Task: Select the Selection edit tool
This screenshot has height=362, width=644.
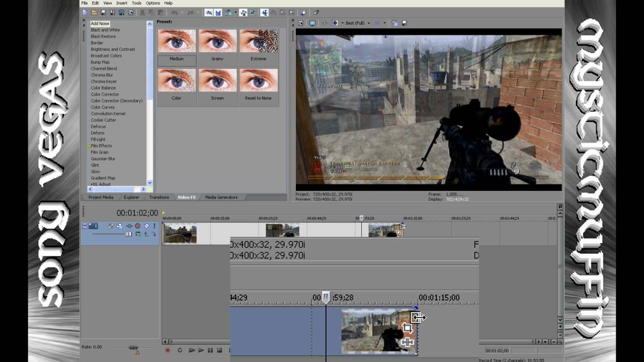Action: (282, 13)
